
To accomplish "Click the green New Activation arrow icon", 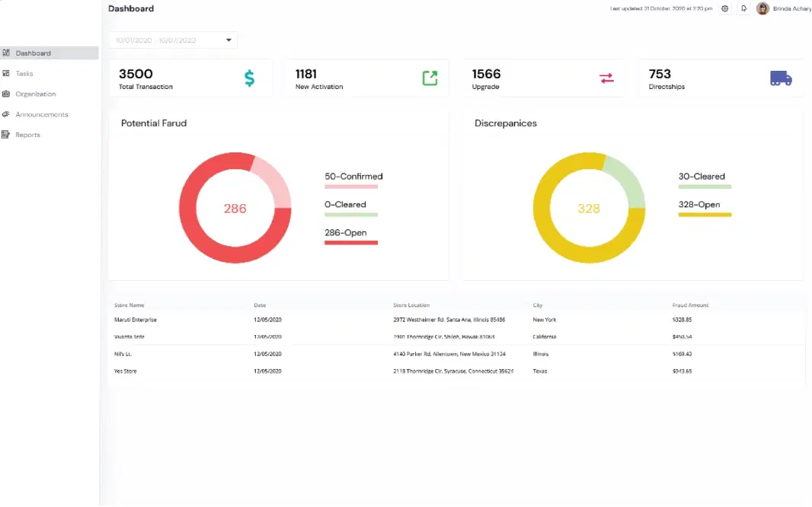I will [430, 78].
